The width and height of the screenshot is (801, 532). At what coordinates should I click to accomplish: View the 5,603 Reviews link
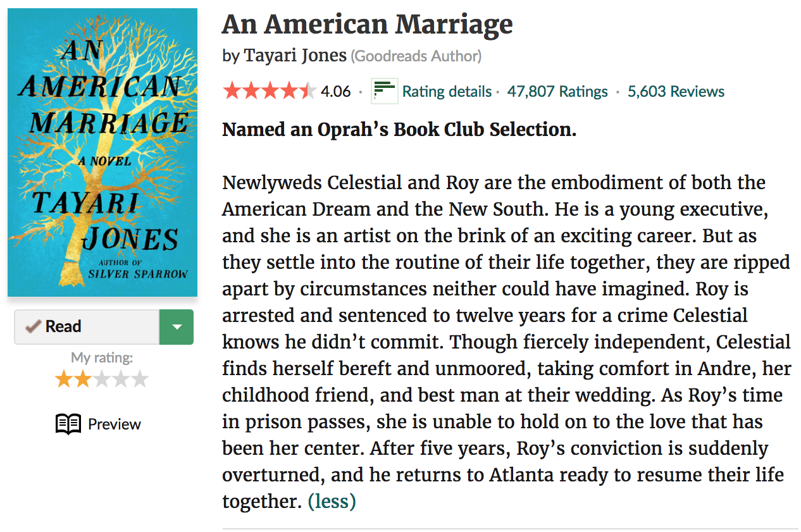tap(676, 92)
